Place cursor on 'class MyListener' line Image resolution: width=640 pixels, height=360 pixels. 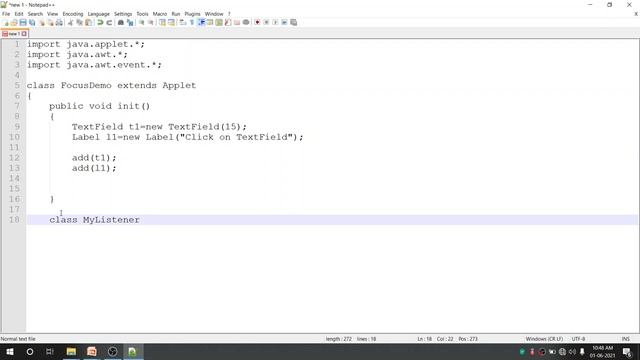click(x=94, y=220)
